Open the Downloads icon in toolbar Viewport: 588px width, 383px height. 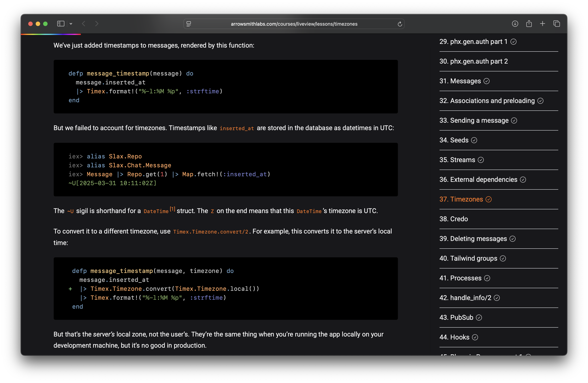[515, 24]
